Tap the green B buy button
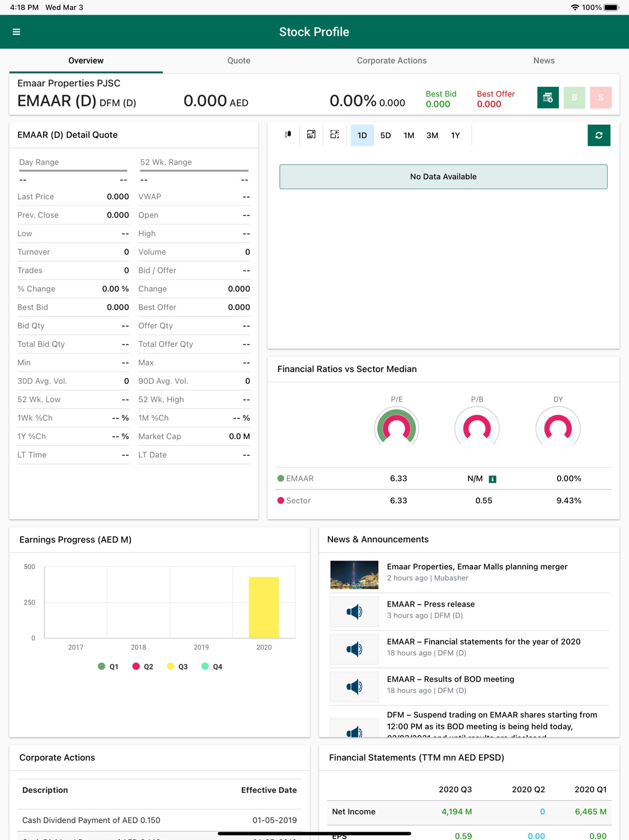The width and height of the screenshot is (629, 840). [x=574, y=97]
